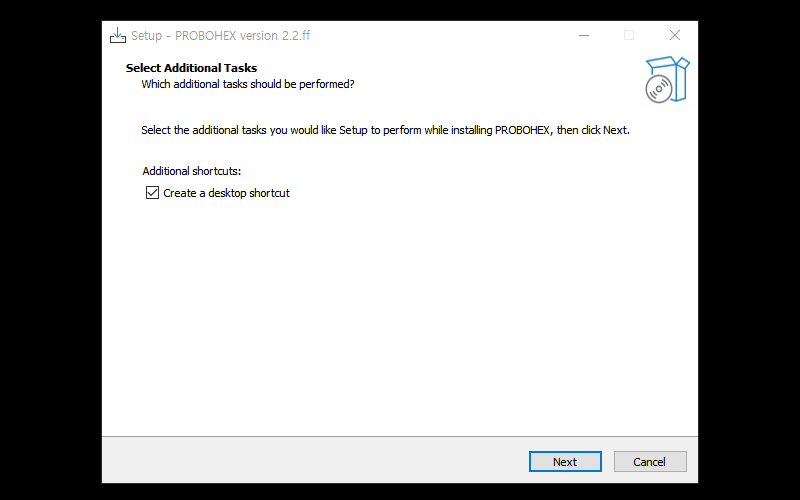Click the "Additional shortcuts:" group label
Image resolution: width=800 pixels, height=500 pixels.
coord(192,171)
